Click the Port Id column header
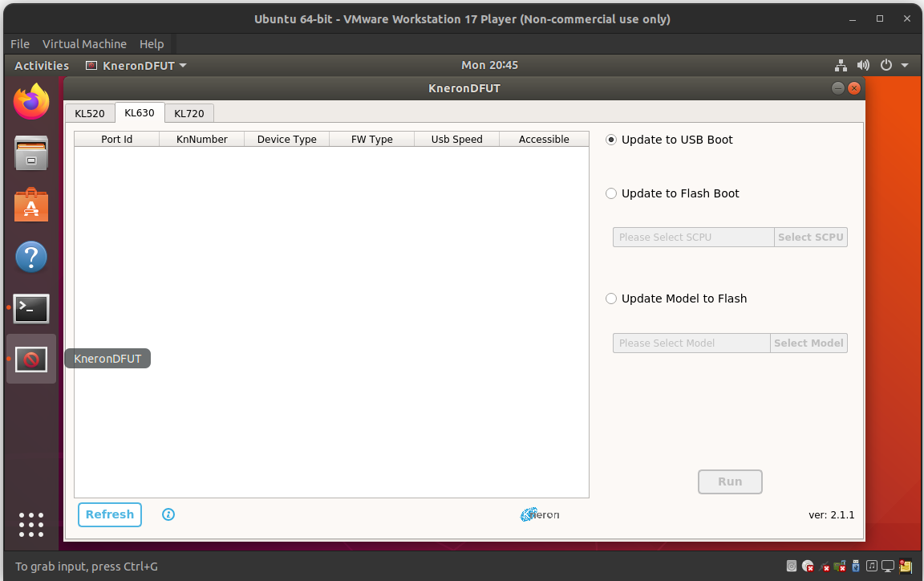Image resolution: width=924 pixels, height=581 pixels. [116, 139]
